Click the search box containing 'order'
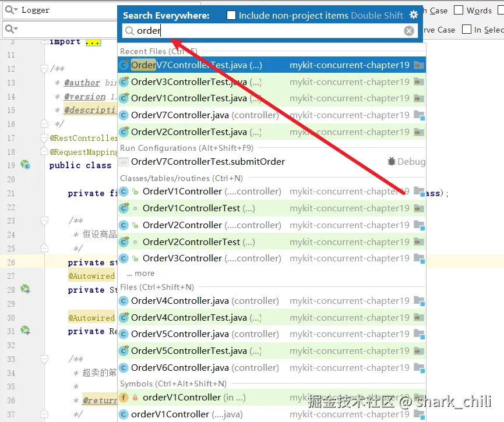The image size is (504, 422). point(270,31)
